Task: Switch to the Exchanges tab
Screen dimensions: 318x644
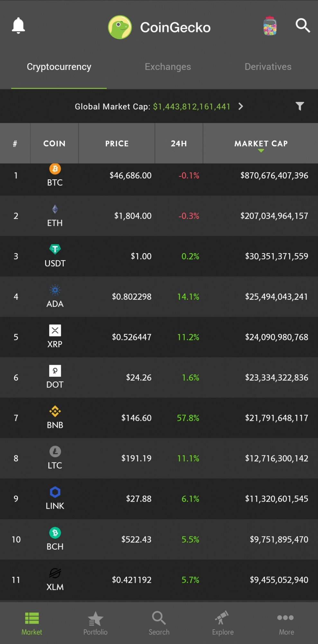Action: pyautogui.click(x=168, y=67)
